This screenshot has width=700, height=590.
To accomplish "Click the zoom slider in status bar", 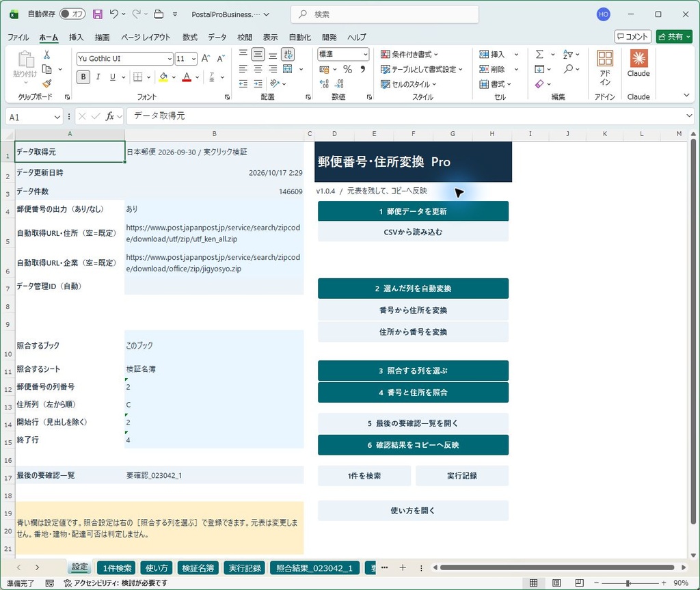I will (630, 583).
